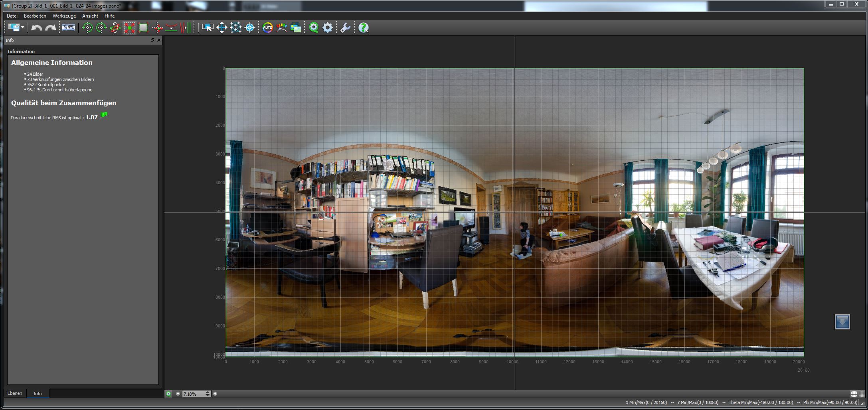The width and height of the screenshot is (868, 410).
Task: Click the zoom percentage stepper arrows
Action: 208,394
